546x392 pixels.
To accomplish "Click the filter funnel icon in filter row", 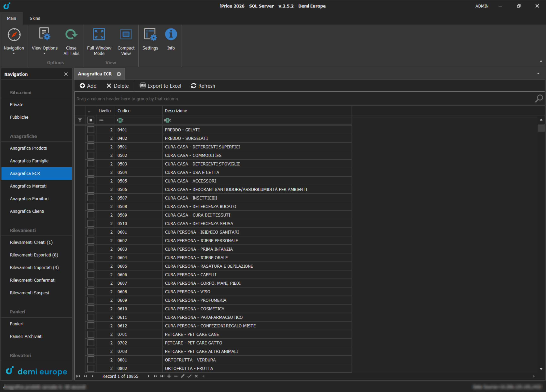I will point(80,120).
